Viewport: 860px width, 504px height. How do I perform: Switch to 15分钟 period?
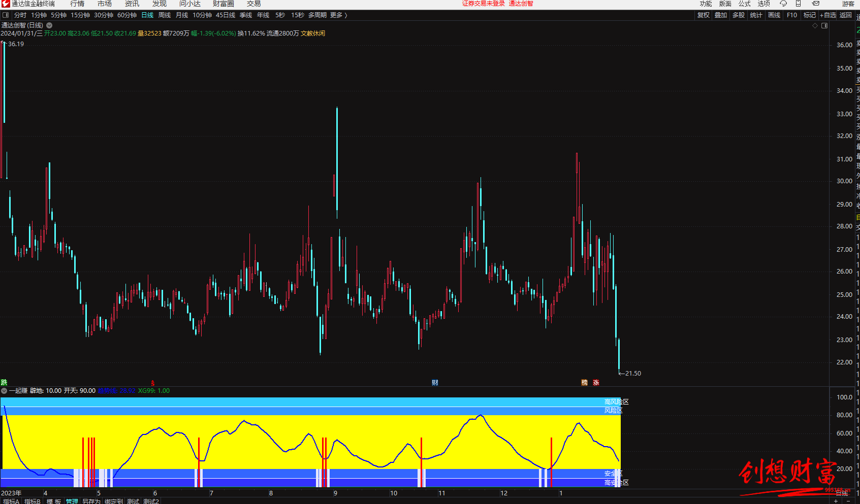(x=80, y=15)
